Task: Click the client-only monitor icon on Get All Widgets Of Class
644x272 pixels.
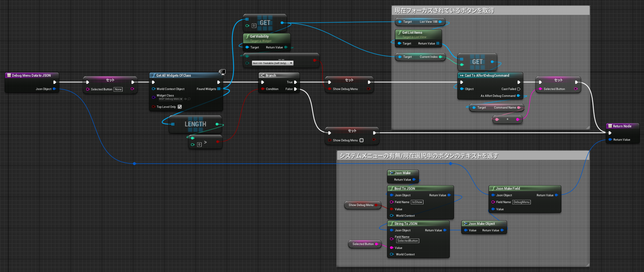Action: pyautogui.click(x=222, y=72)
